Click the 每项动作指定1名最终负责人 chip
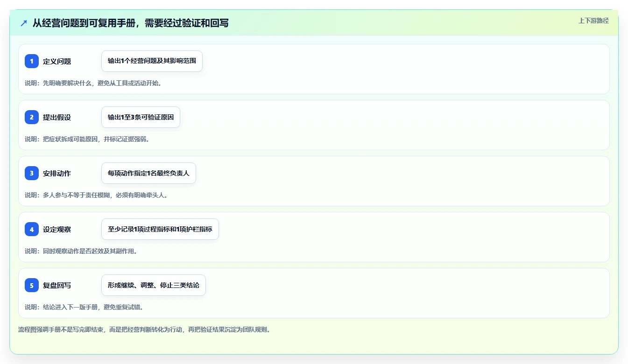This screenshot has height=364, width=628. 148,173
